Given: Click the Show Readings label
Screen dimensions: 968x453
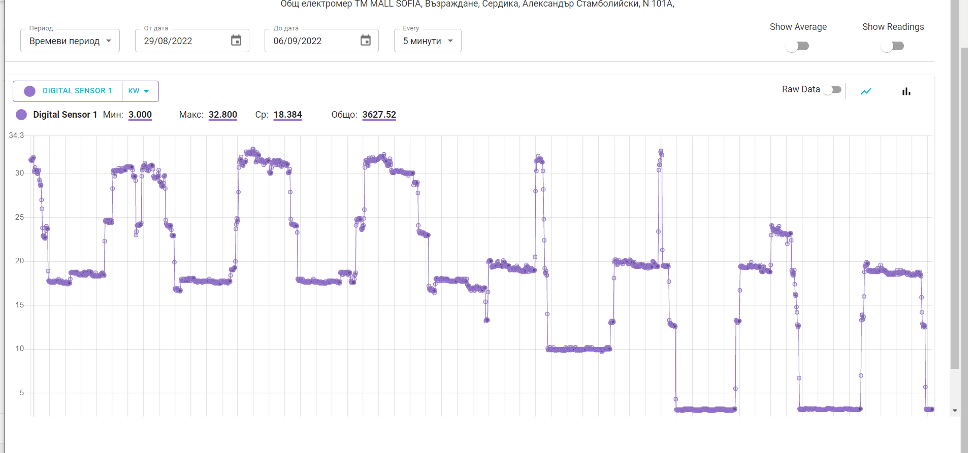Looking at the screenshot, I should 893,27.
